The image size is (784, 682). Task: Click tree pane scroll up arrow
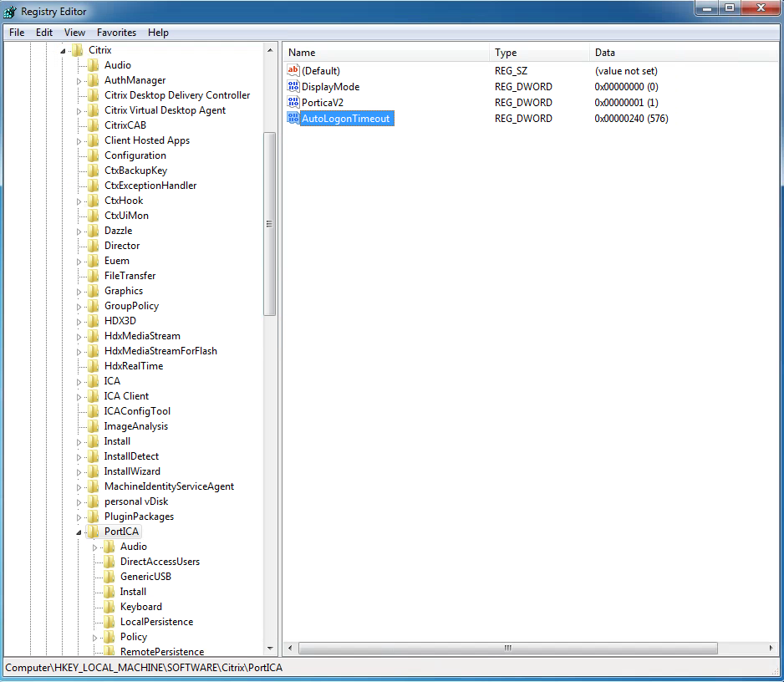[270, 50]
